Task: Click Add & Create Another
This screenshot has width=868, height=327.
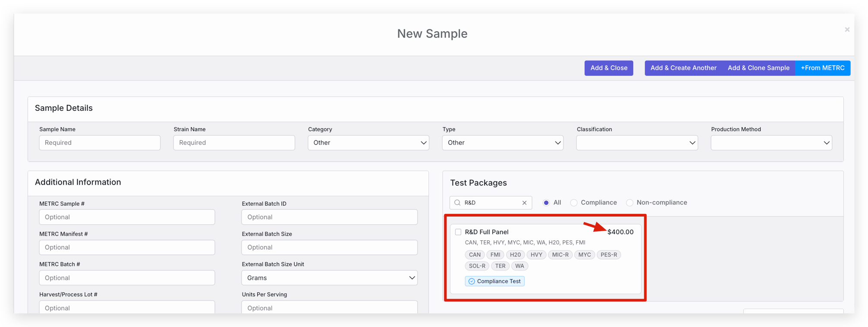Action: [683, 68]
